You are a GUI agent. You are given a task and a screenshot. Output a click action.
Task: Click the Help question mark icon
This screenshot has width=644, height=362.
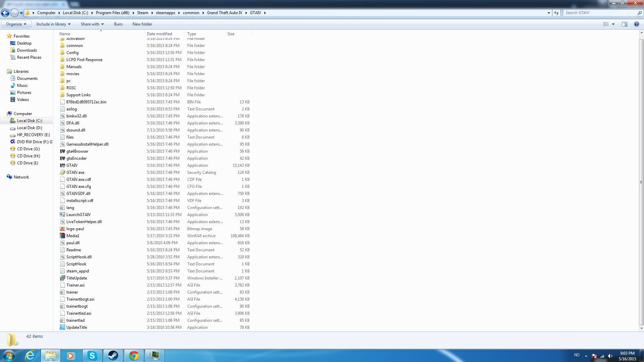(x=636, y=24)
